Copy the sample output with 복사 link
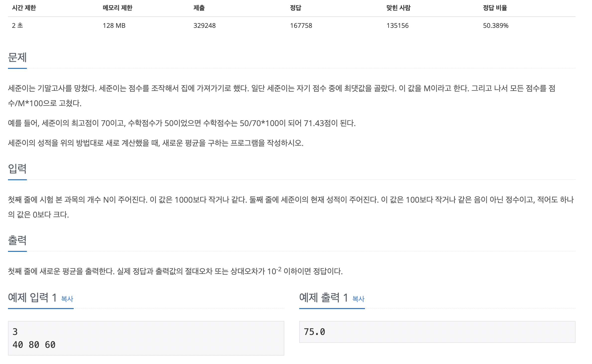The width and height of the screenshot is (592, 364). point(358,299)
